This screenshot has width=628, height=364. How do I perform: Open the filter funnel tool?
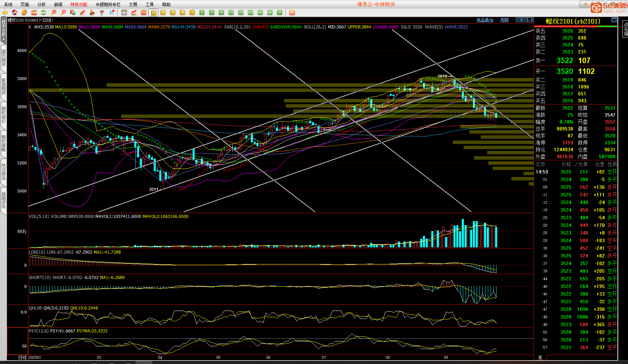[102, 12]
